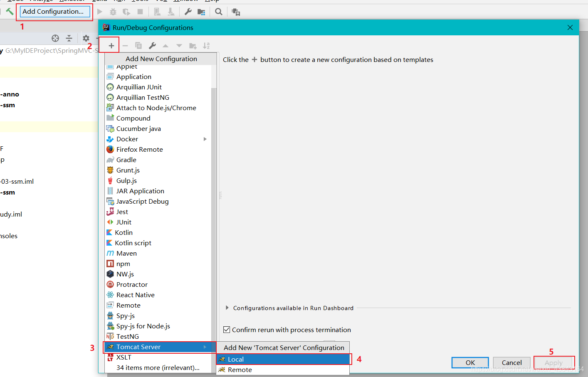Click the Run with Coverage icon
588x377 pixels.
tap(126, 12)
